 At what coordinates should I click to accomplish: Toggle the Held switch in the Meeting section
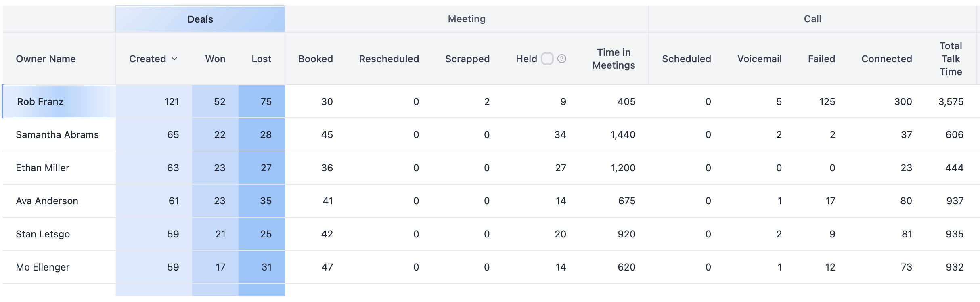click(547, 59)
